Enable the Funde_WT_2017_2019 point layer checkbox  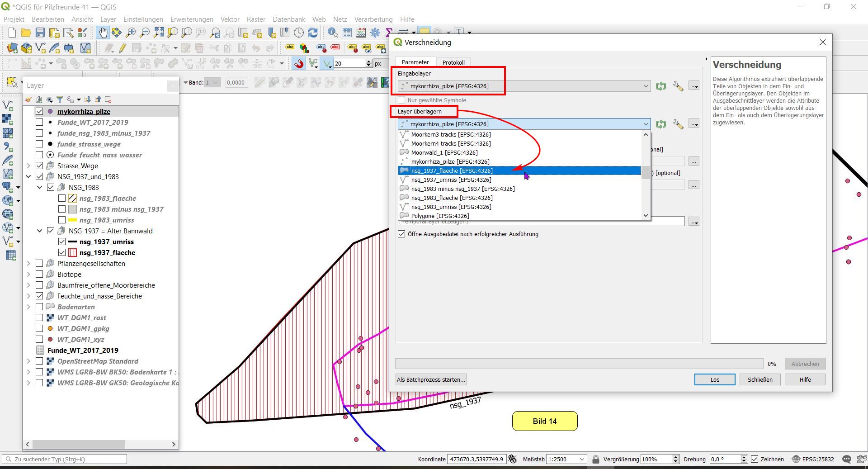coord(39,122)
